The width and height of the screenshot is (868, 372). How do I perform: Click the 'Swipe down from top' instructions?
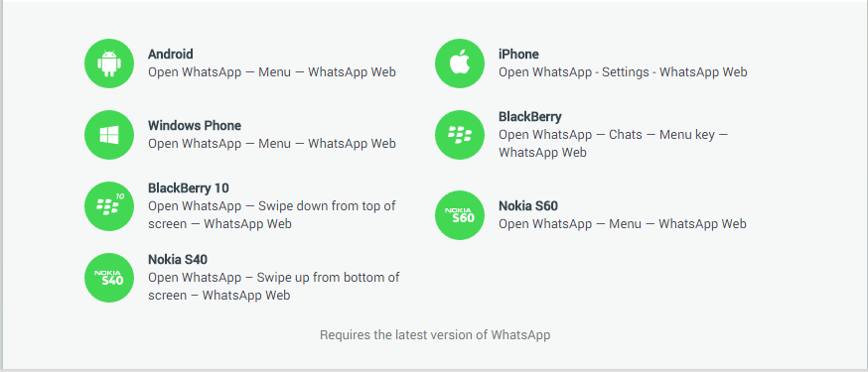272,215
